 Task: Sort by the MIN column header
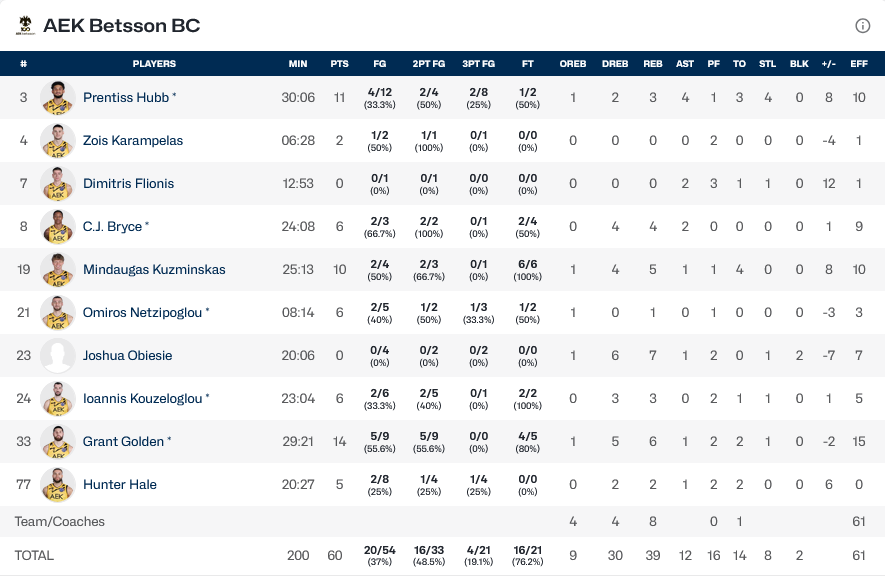point(298,64)
